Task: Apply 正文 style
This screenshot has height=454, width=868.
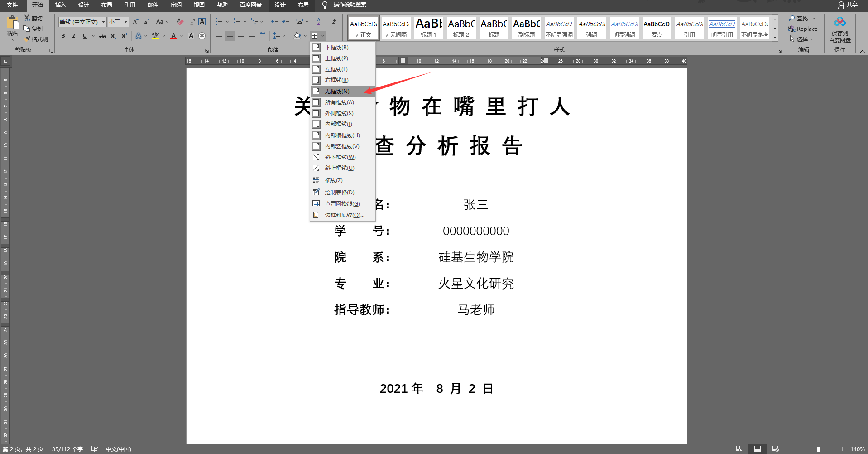Action: coord(363,28)
